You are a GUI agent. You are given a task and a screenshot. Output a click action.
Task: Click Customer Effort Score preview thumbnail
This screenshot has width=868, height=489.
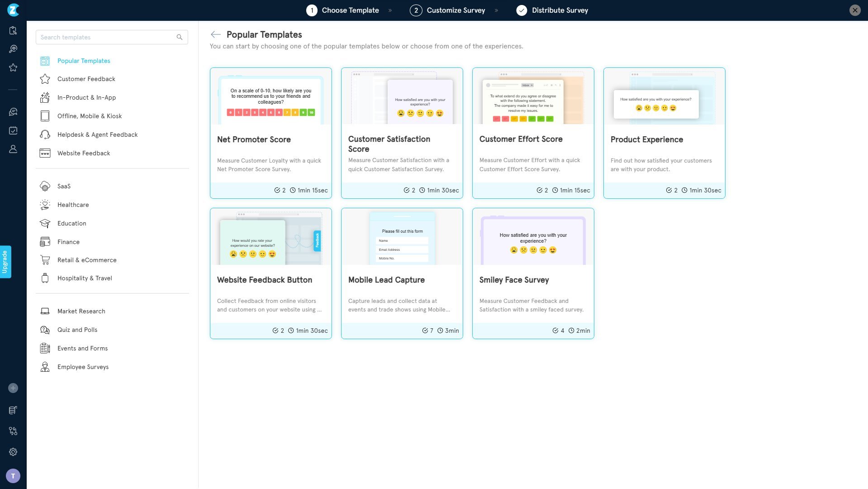(x=533, y=96)
